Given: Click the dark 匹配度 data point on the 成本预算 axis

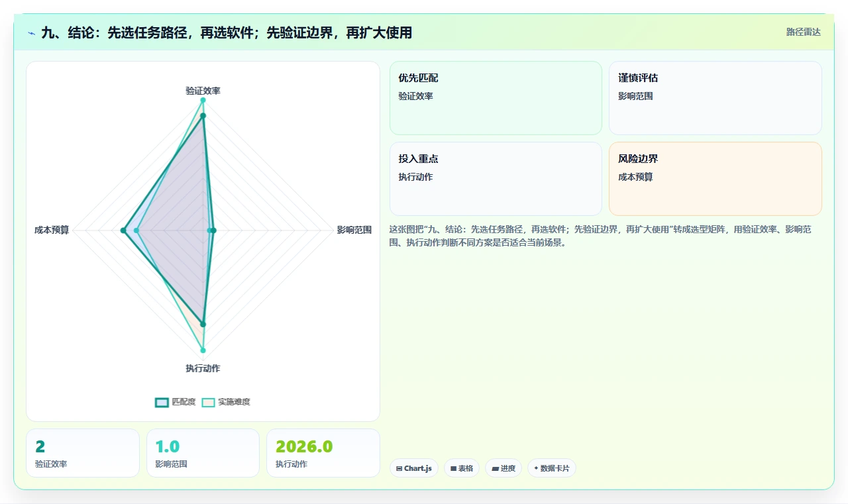Looking at the screenshot, I should [x=123, y=230].
